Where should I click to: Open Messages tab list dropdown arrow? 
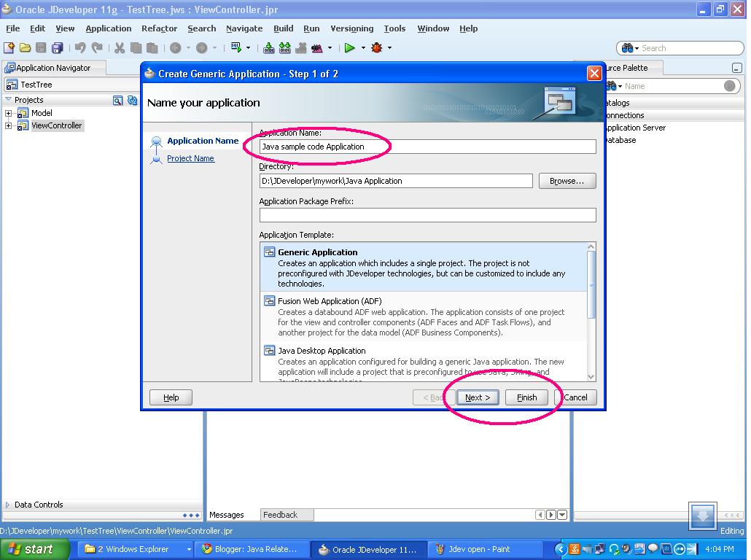[562, 515]
